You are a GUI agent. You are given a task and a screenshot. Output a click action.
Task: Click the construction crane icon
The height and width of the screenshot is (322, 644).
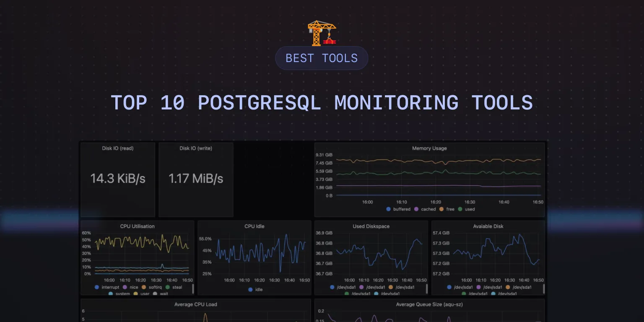pyautogui.click(x=322, y=33)
